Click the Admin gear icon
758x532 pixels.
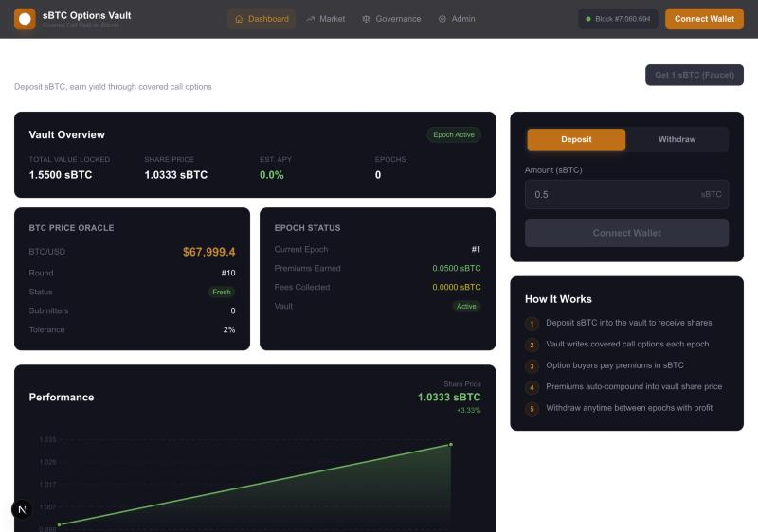442,19
